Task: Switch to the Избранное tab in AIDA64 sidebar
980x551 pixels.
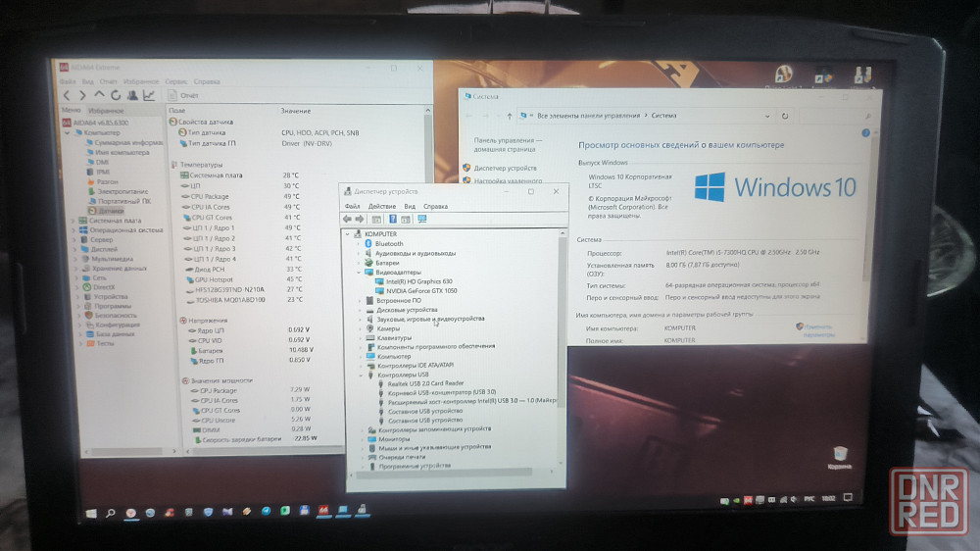Action: 106,111
